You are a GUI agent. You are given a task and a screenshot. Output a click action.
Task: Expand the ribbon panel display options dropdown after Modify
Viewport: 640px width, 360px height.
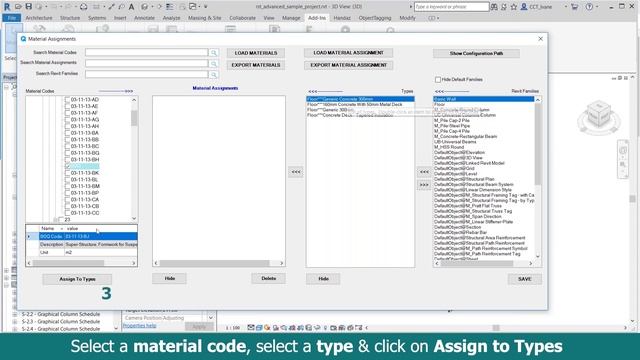click(438, 18)
